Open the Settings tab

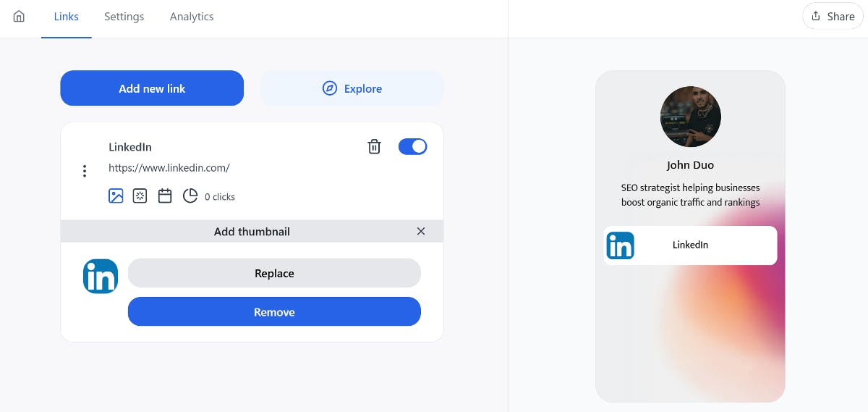124,17
